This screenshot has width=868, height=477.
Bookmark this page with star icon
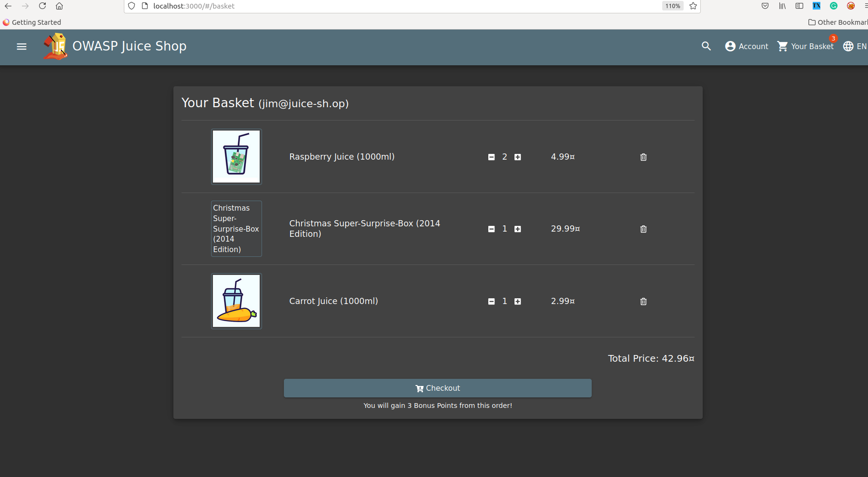point(693,6)
